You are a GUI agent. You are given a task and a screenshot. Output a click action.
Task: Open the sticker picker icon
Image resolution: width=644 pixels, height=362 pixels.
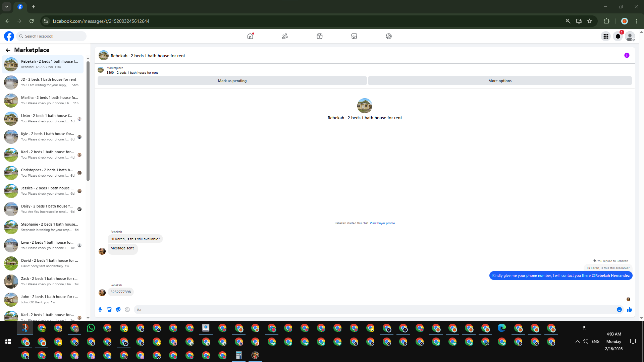pos(118,310)
